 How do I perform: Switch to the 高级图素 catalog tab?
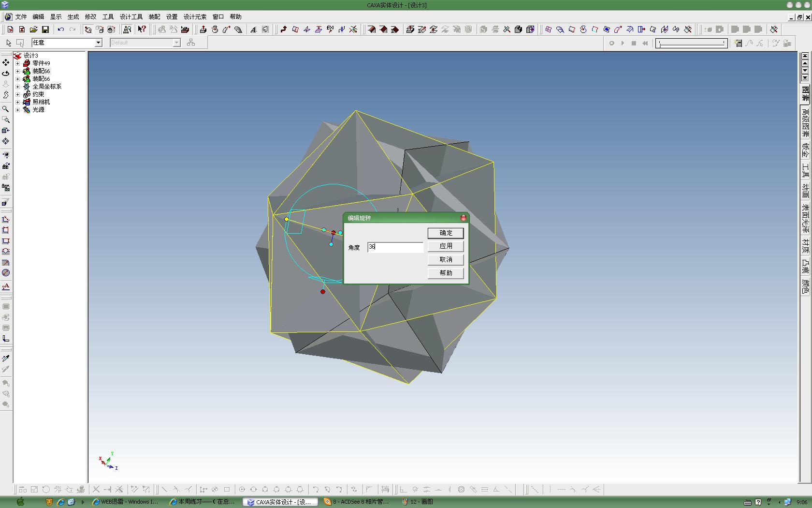[805, 122]
